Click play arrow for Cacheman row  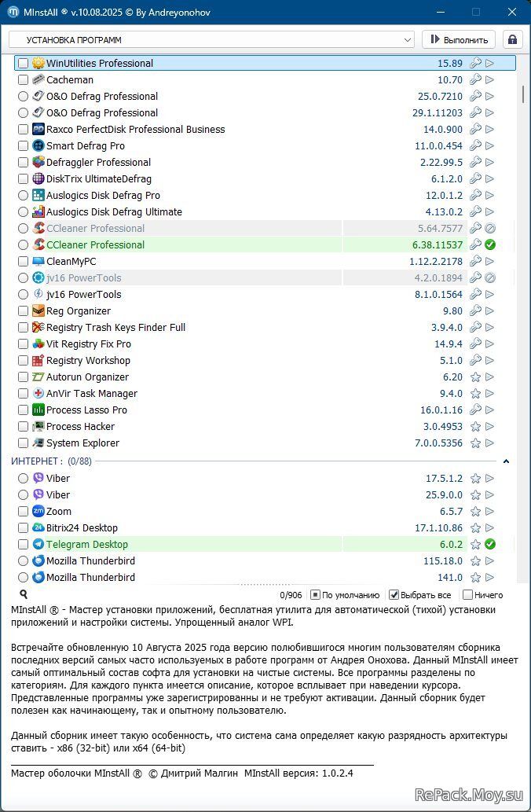489,79
